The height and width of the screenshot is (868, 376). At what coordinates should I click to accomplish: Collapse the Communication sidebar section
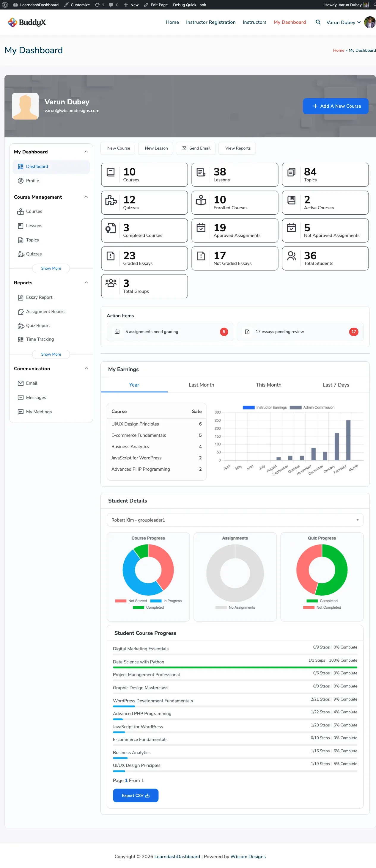86,368
